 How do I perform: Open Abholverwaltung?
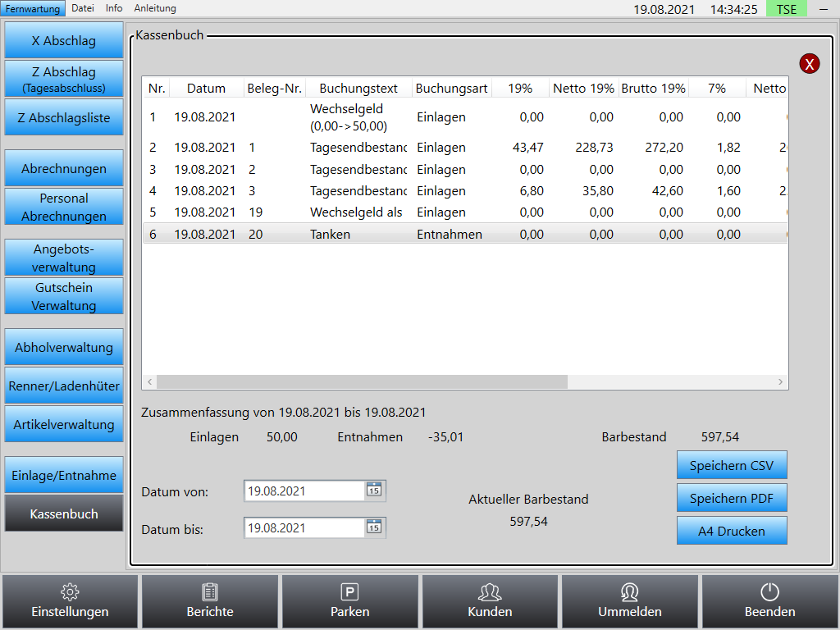pos(64,347)
